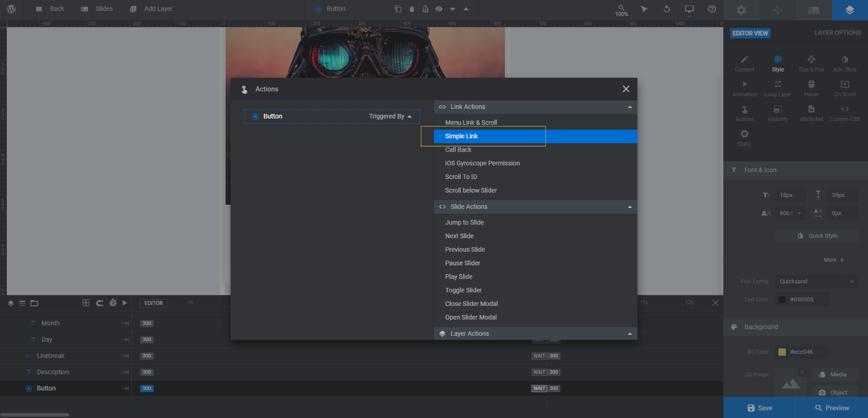Open the Custom CSS options
Screen dimensions: 868x418
pyautogui.click(x=845, y=113)
